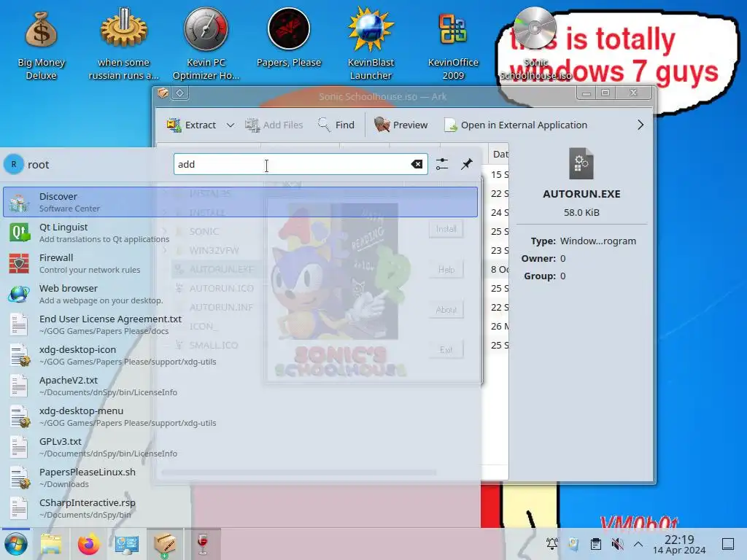
Task: Launch Kevin PC Optimizer desktop icon
Action: pyautogui.click(x=206, y=44)
